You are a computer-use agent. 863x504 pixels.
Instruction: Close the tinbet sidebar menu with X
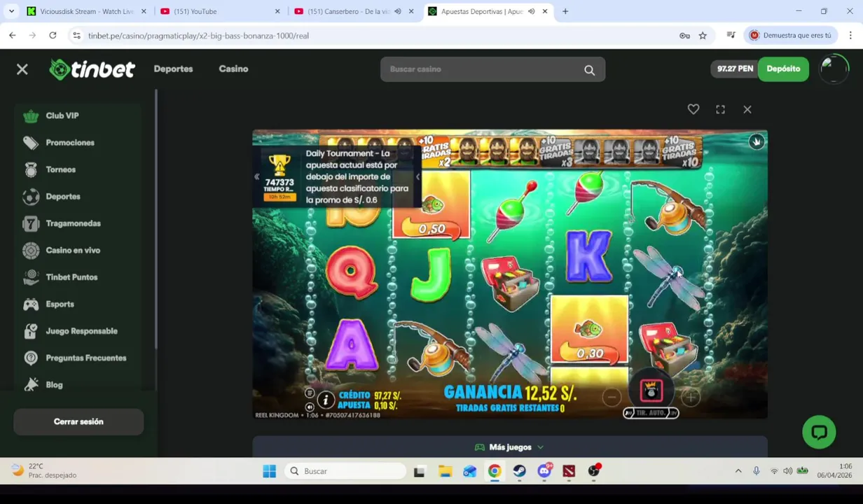pyautogui.click(x=22, y=69)
